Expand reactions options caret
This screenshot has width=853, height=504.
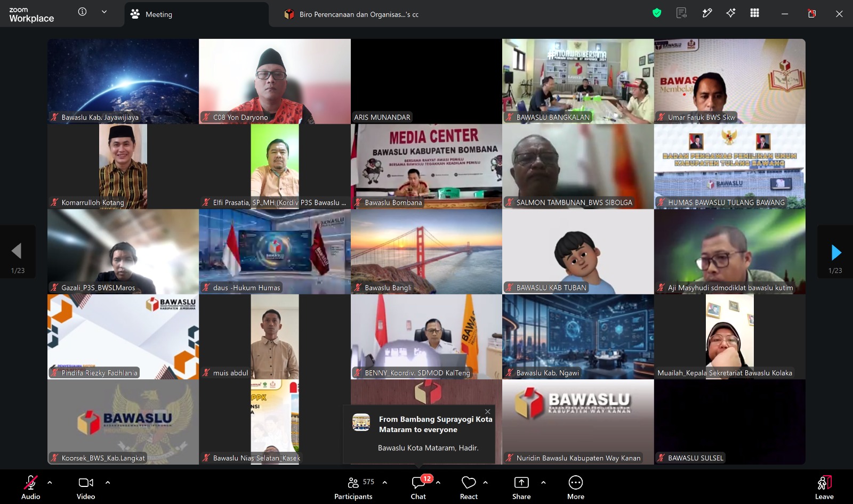tap(485, 482)
